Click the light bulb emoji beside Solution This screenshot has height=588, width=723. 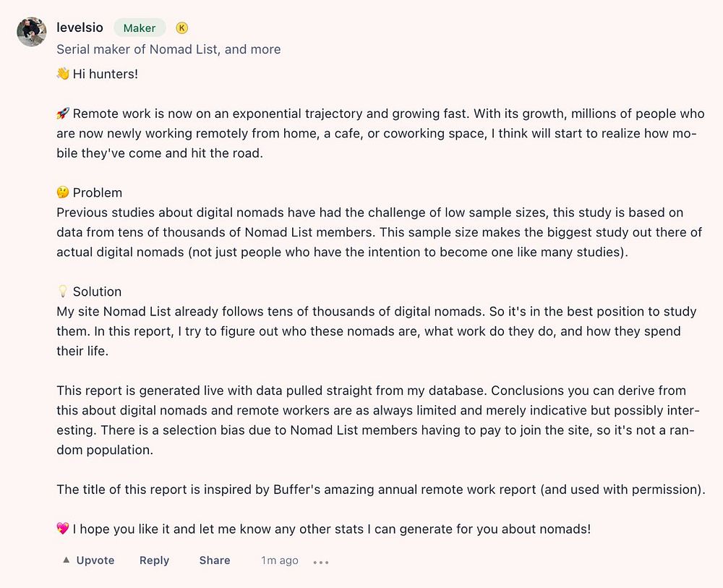pyautogui.click(x=63, y=291)
